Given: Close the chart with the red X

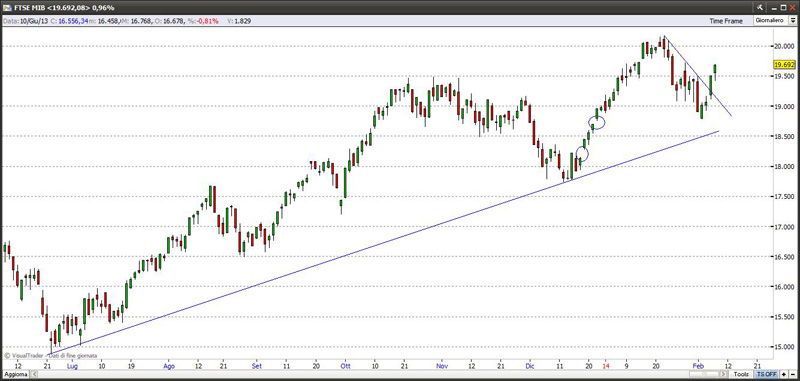Looking at the screenshot, I should pos(792,8).
